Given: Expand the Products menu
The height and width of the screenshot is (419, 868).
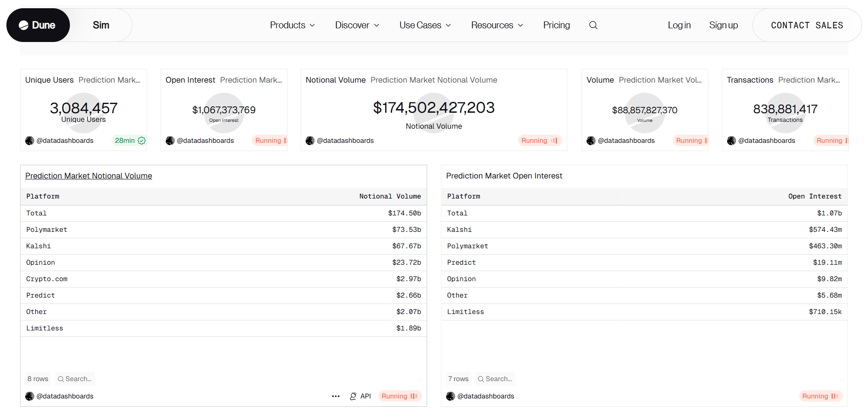Looking at the screenshot, I should click(292, 25).
